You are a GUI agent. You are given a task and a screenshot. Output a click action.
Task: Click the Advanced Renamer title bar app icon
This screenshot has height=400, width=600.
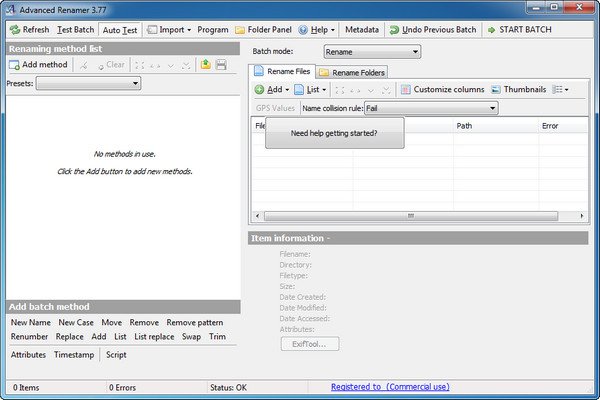pyautogui.click(x=10, y=9)
